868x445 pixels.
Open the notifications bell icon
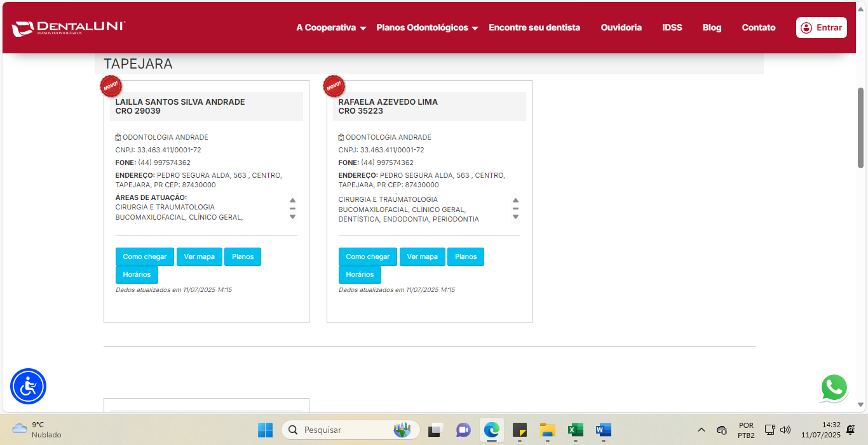coord(850,430)
